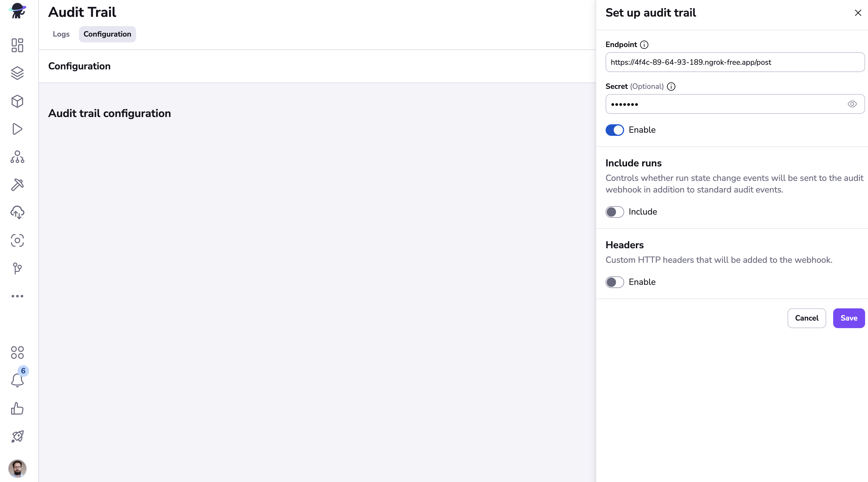Click the Save button
868x482 pixels.
pyautogui.click(x=849, y=318)
